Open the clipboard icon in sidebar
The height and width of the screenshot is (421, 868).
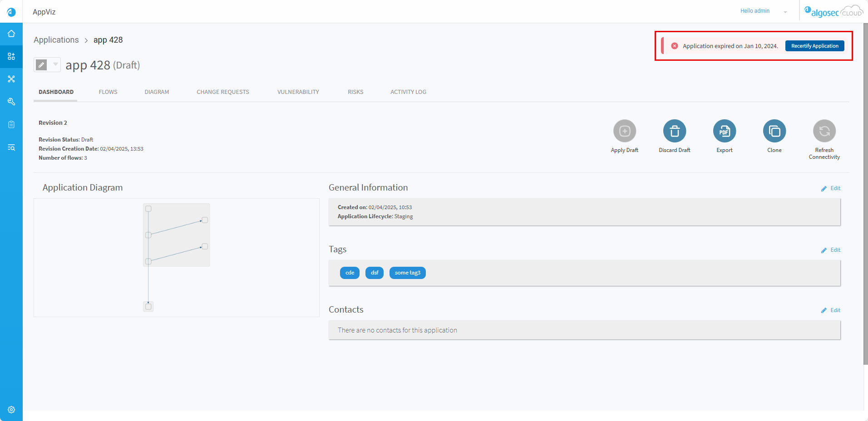[11, 124]
